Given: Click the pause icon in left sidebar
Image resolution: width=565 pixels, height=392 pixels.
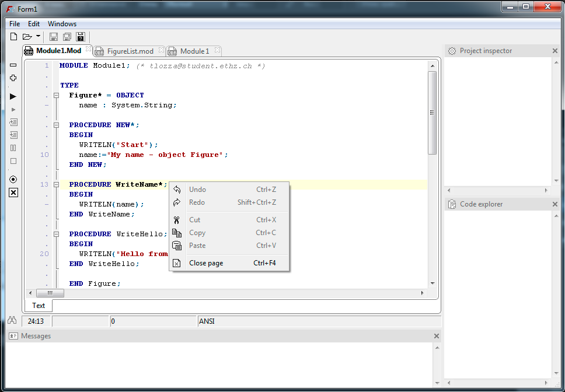Looking at the screenshot, I should (x=13, y=148).
